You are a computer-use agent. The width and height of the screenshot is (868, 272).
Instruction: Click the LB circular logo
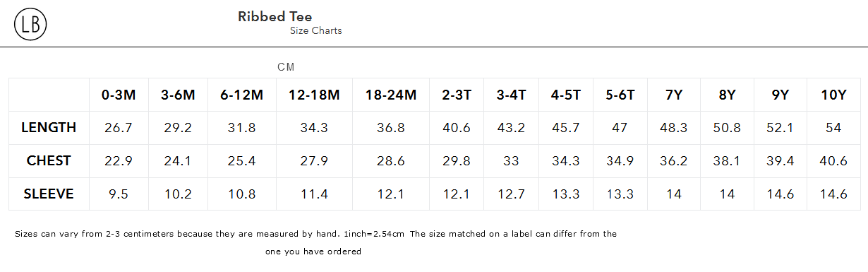tap(30, 25)
